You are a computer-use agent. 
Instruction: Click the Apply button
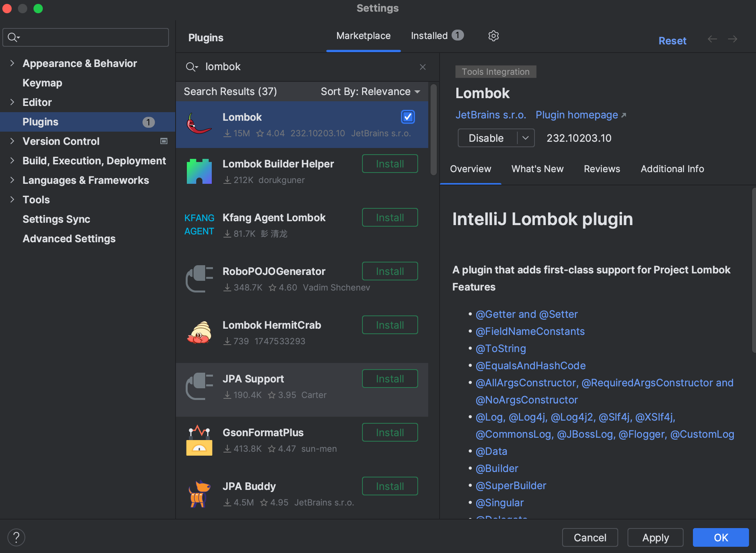[655, 537]
